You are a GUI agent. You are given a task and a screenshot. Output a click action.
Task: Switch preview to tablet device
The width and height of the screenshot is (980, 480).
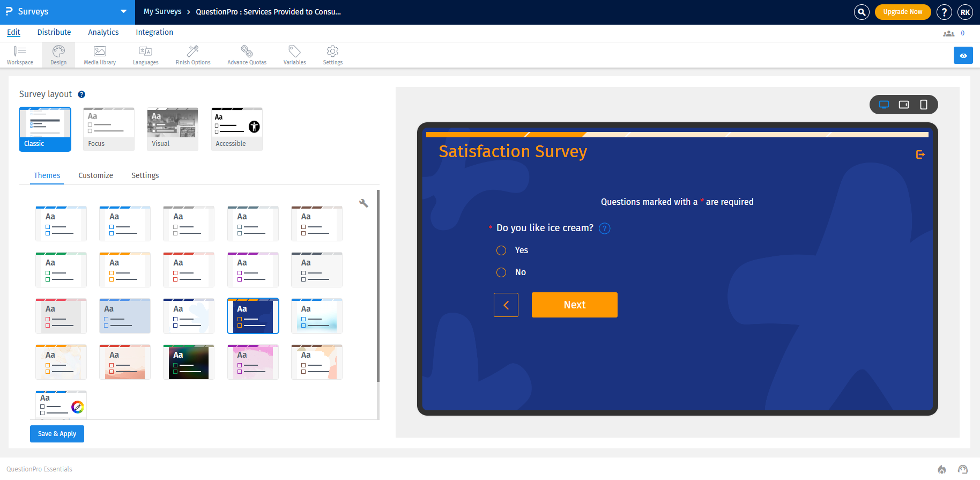click(x=904, y=105)
